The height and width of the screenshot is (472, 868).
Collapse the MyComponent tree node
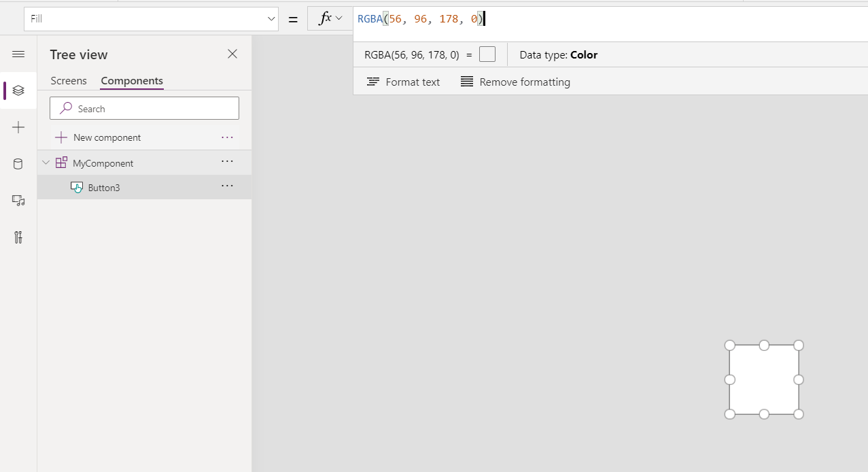coord(46,163)
